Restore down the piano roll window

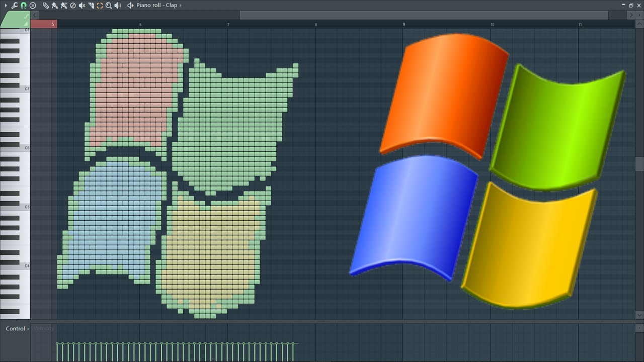pyautogui.click(x=631, y=6)
